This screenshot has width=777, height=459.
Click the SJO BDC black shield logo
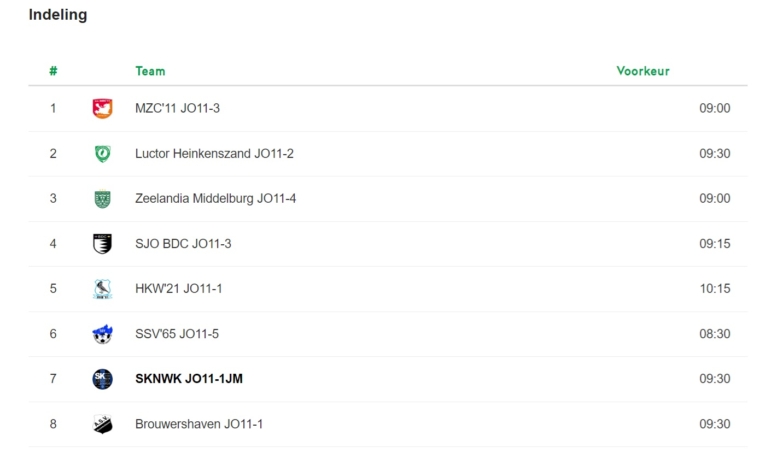(x=103, y=244)
